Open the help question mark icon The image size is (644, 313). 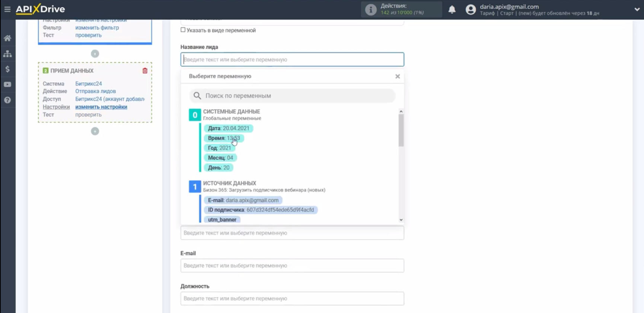(7, 100)
